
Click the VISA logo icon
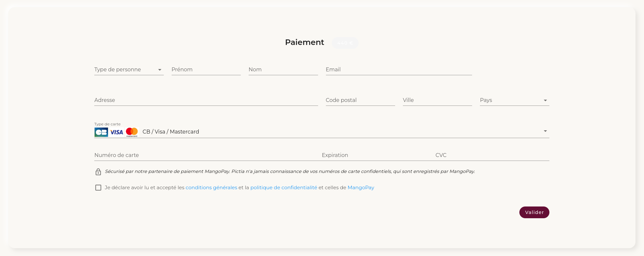(116, 132)
